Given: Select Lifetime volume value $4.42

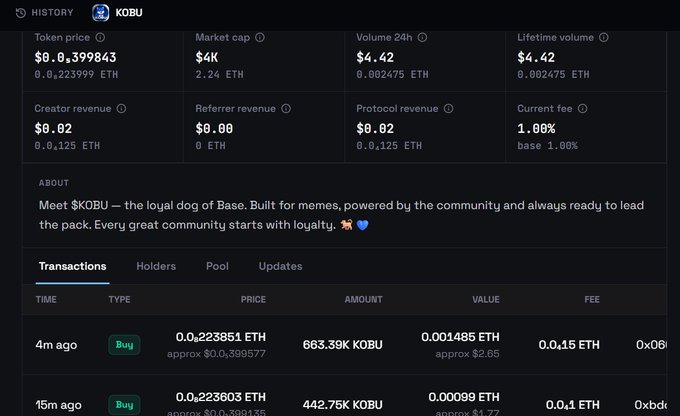Looking at the screenshot, I should point(536,57).
